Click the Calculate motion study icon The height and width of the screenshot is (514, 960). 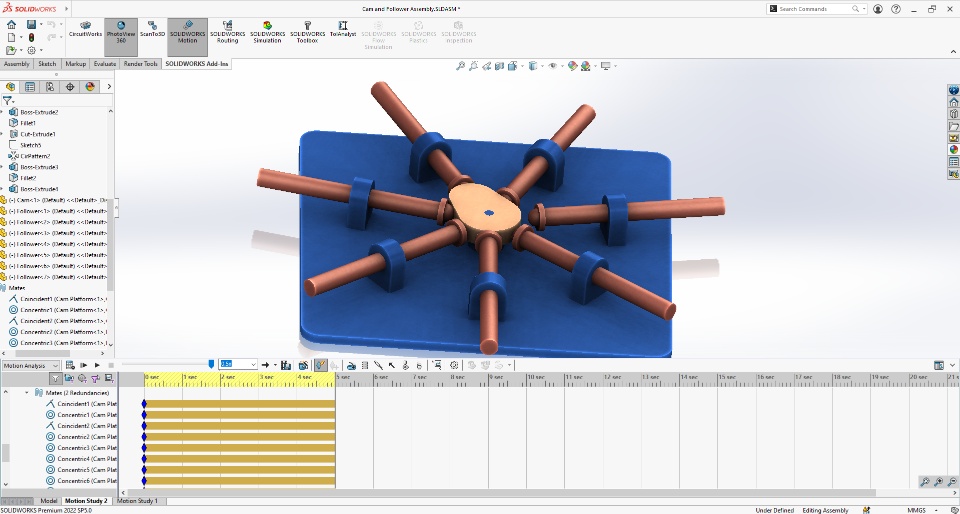(x=70, y=365)
